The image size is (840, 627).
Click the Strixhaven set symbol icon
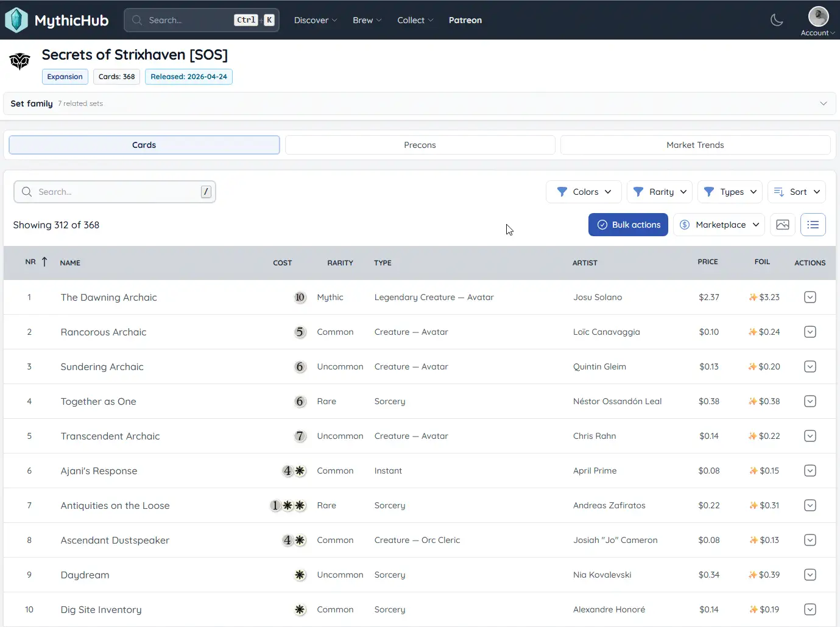(x=19, y=61)
